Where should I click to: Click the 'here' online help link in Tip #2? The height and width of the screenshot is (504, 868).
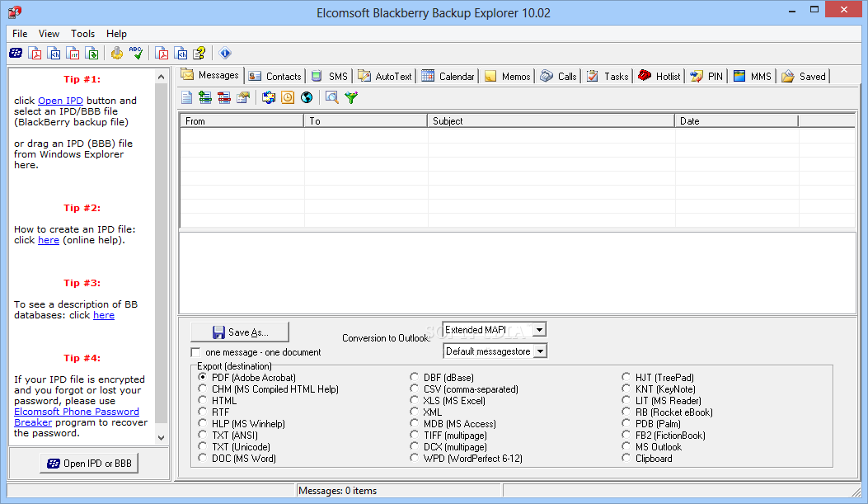point(49,240)
